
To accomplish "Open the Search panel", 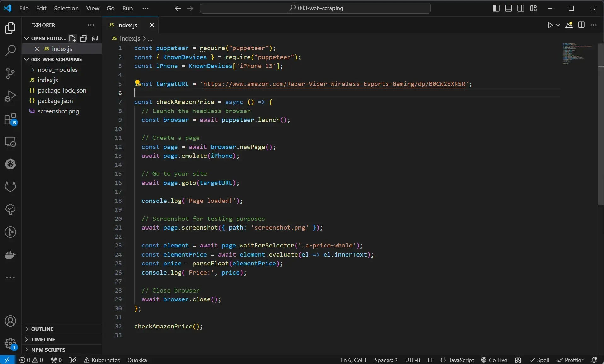I will 10,50.
